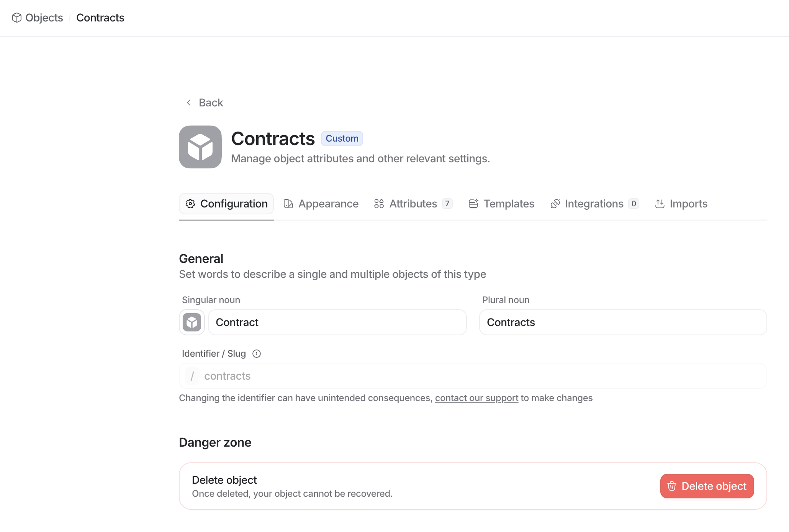Click the Back chevron arrow
Screen dimensions: 789x532
189,102
